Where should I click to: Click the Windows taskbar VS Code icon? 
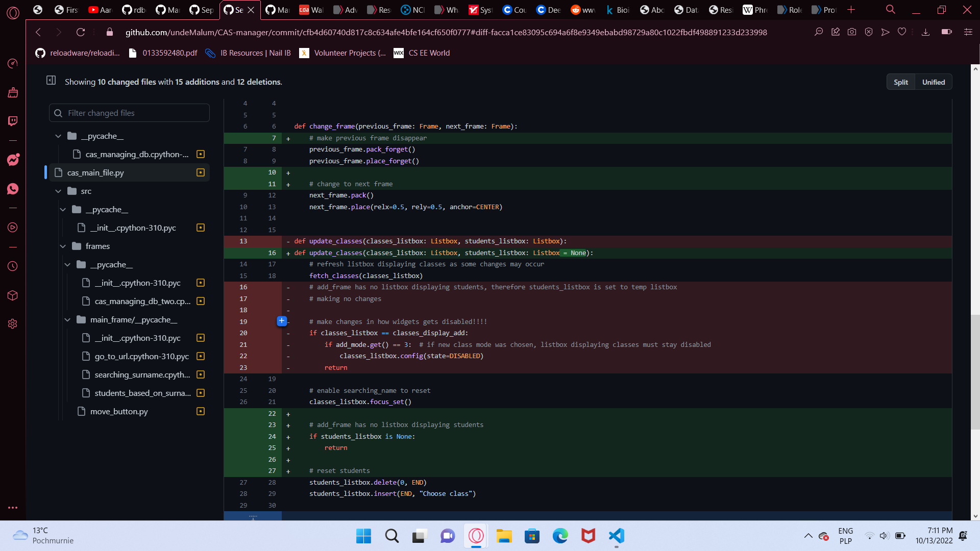tap(617, 536)
